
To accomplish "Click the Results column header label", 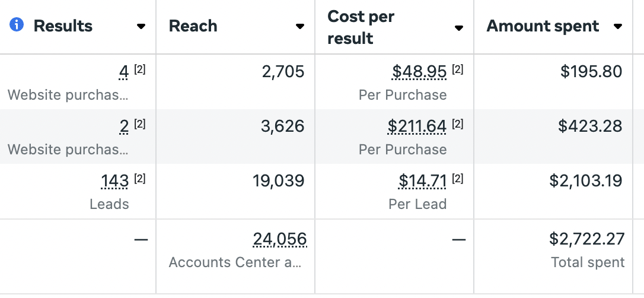I will pyautogui.click(x=63, y=26).
